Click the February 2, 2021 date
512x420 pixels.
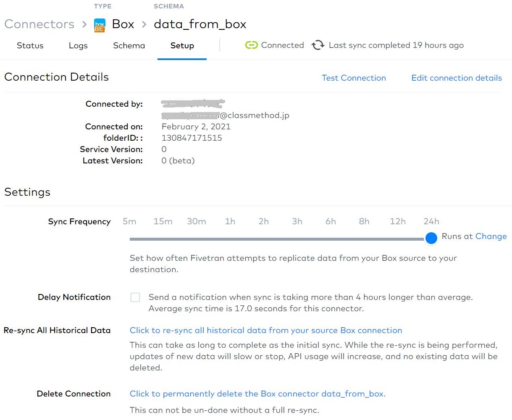[196, 126]
